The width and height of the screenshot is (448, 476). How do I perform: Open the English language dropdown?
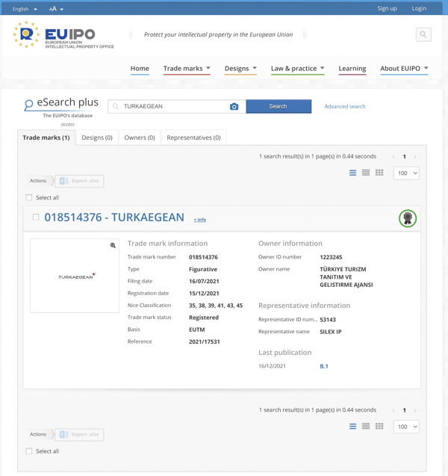[25, 9]
